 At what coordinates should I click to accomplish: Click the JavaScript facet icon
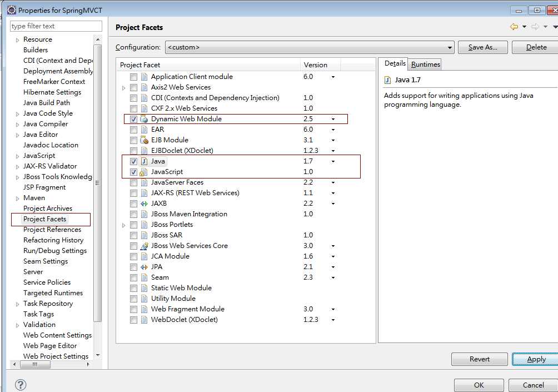point(144,172)
